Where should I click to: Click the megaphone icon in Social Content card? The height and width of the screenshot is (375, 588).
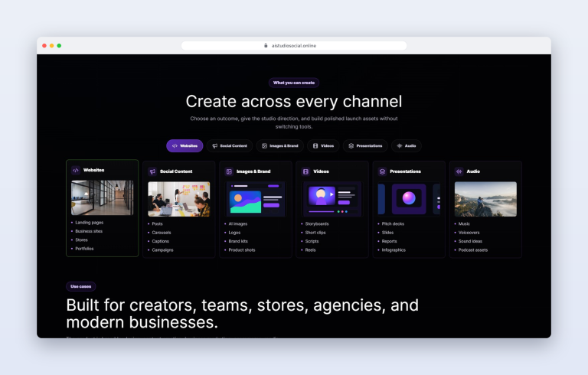tap(152, 171)
